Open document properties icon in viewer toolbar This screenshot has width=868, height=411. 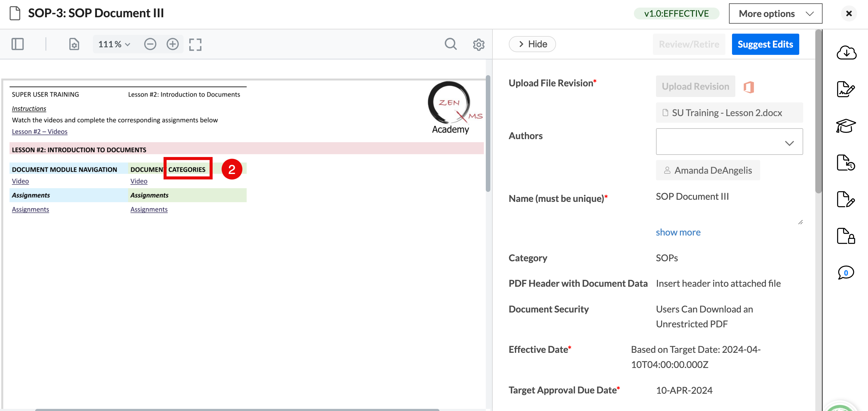pyautogui.click(x=74, y=44)
